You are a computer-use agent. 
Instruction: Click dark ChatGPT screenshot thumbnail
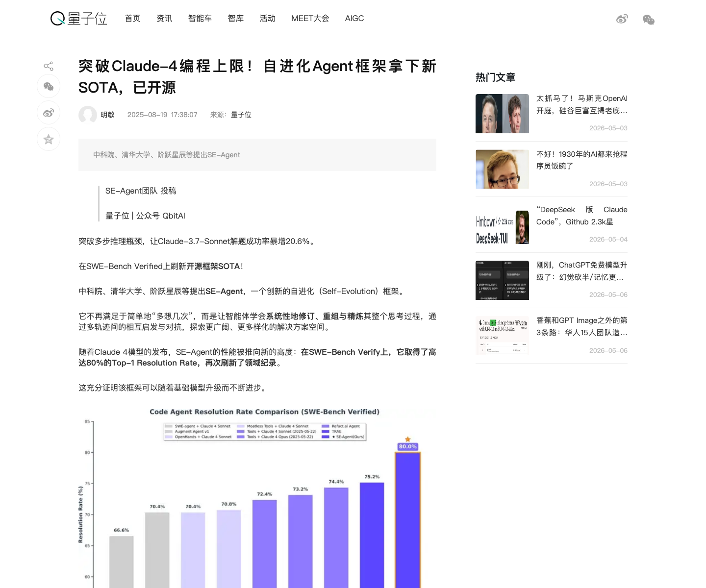click(x=502, y=280)
